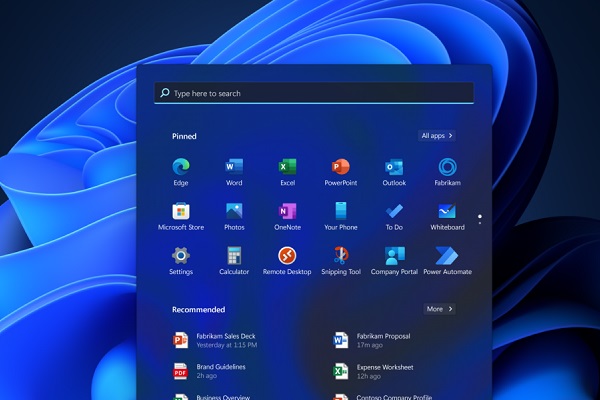Click the Yesterday at 1:15 PM timestamp
This screenshot has height=400, width=600.
pos(227,345)
